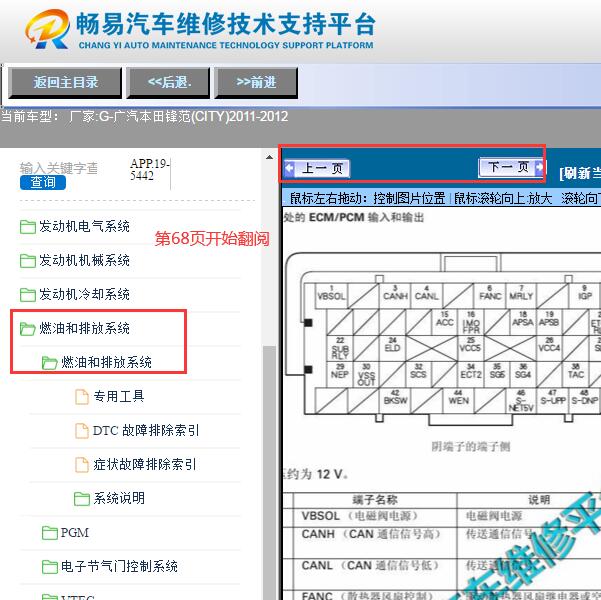The width and height of the screenshot is (601, 600).
Task: Go back with the <<后退 button
Action: (168, 82)
